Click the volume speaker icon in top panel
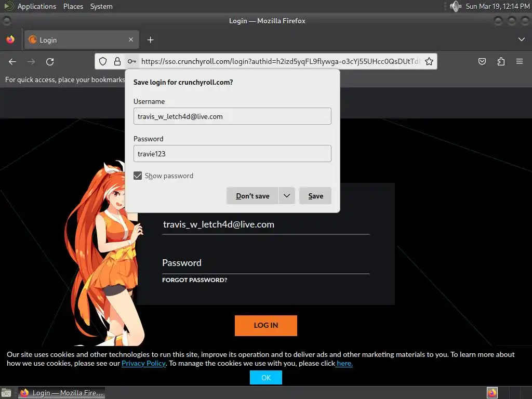 click(455, 6)
